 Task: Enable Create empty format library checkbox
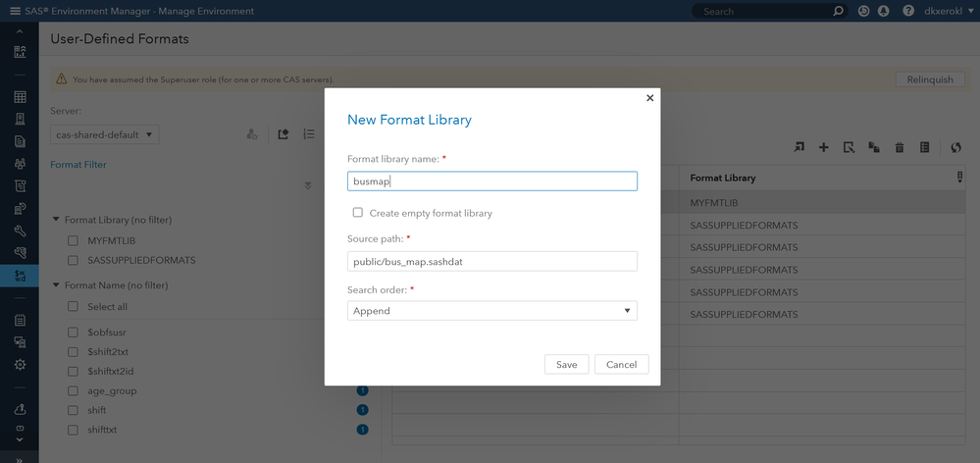point(358,212)
